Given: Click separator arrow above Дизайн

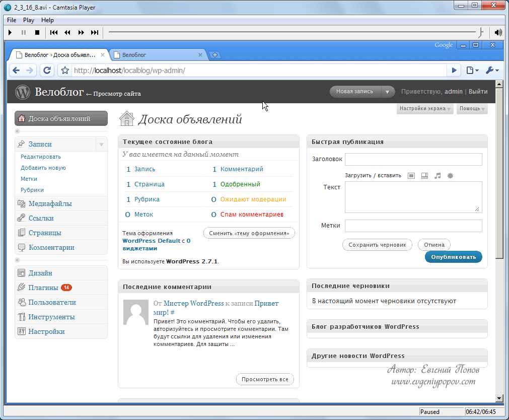Looking at the screenshot, I should 18,260.
